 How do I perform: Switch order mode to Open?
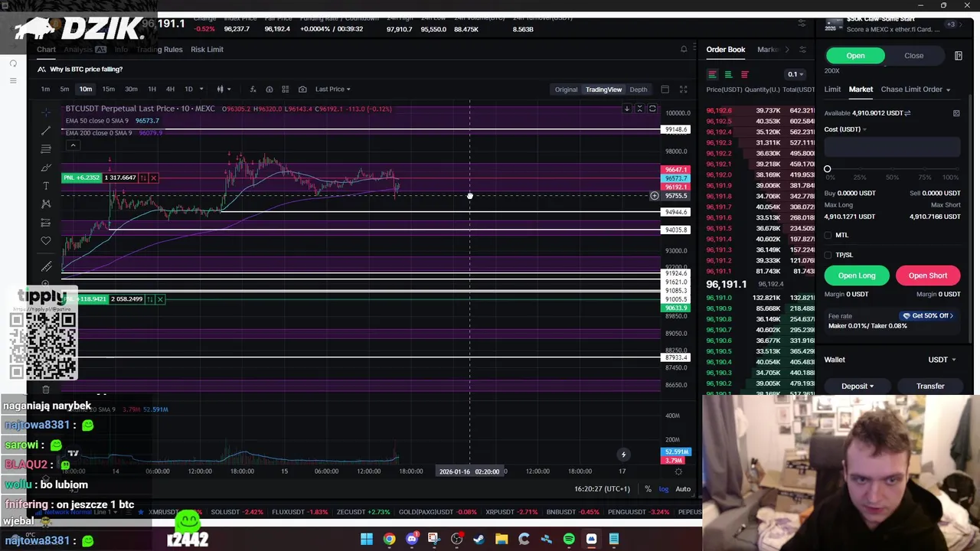(855, 56)
